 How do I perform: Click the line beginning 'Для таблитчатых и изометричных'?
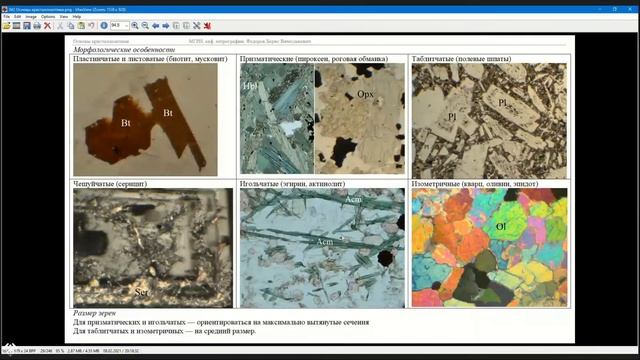tap(164, 331)
